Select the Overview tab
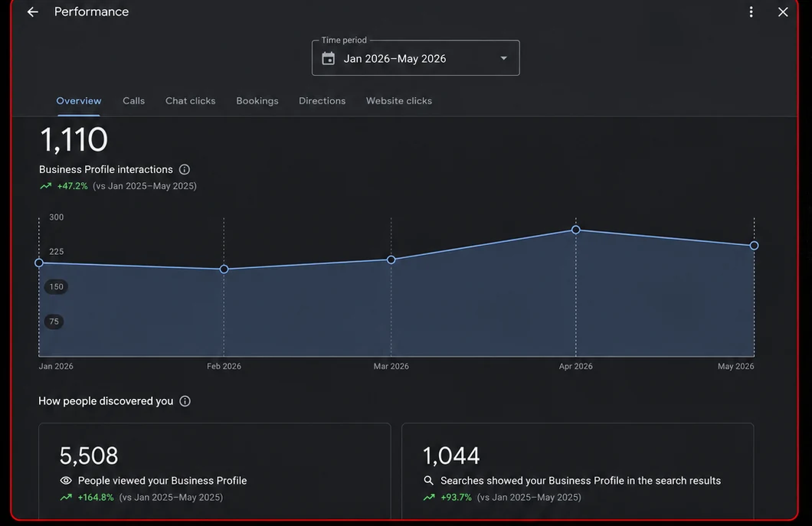Viewport: 812px width, 526px height. 79,101
